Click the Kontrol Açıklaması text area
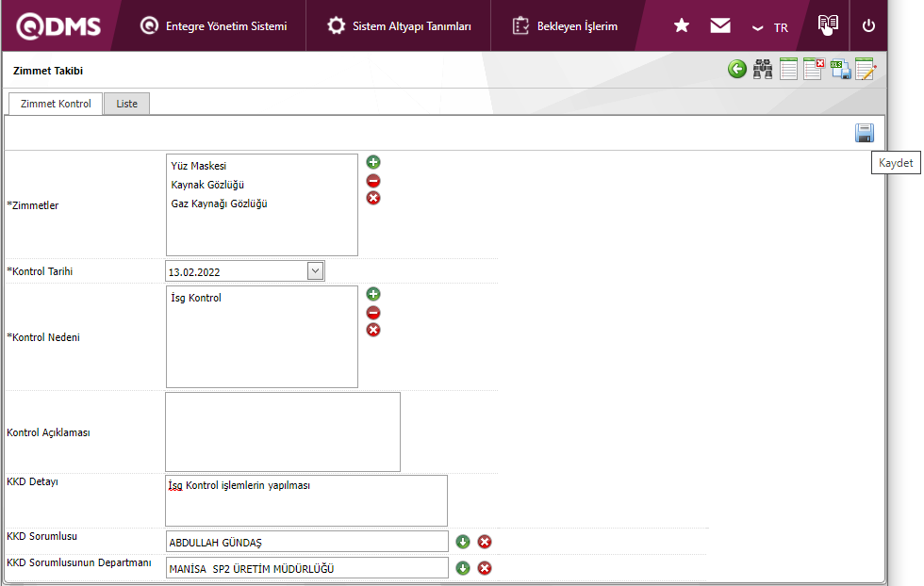 tap(283, 431)
